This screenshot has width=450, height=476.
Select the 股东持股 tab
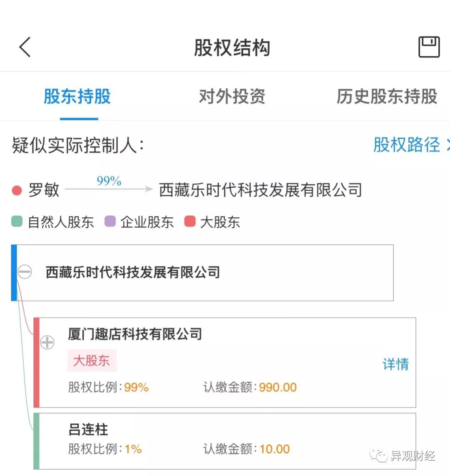pyautogui.click(x=77, y=97)
